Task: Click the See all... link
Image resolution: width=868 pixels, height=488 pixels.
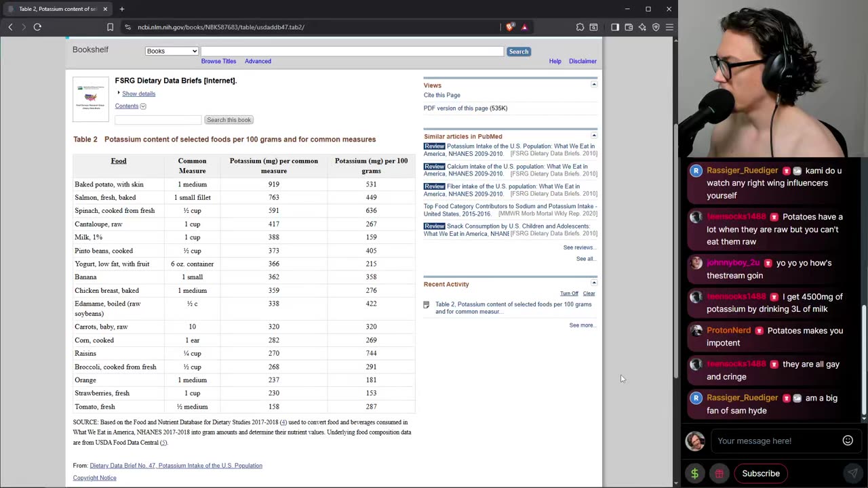Action: (585, 259)
